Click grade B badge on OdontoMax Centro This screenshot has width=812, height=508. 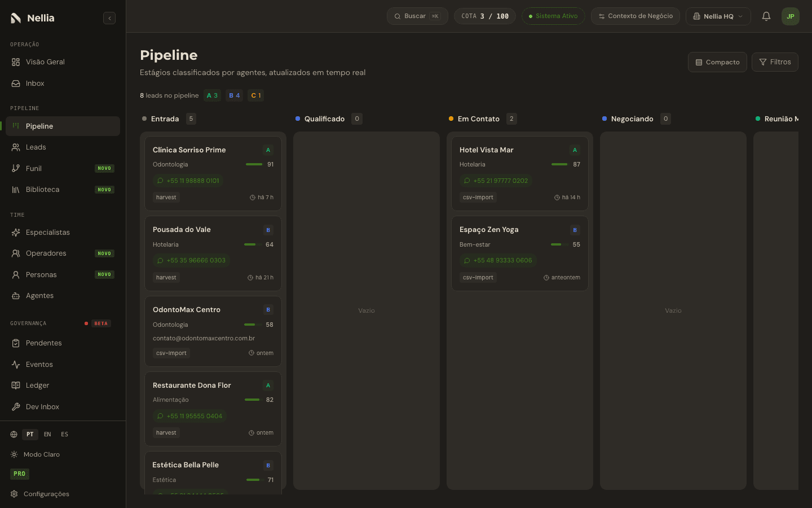(268, 310)
